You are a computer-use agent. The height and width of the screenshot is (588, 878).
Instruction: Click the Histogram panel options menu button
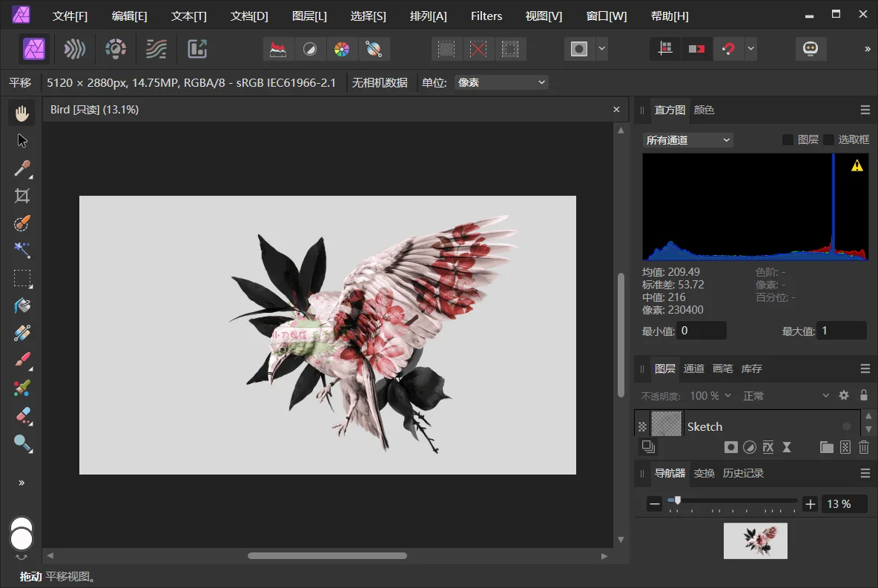(x=865, y=110)
